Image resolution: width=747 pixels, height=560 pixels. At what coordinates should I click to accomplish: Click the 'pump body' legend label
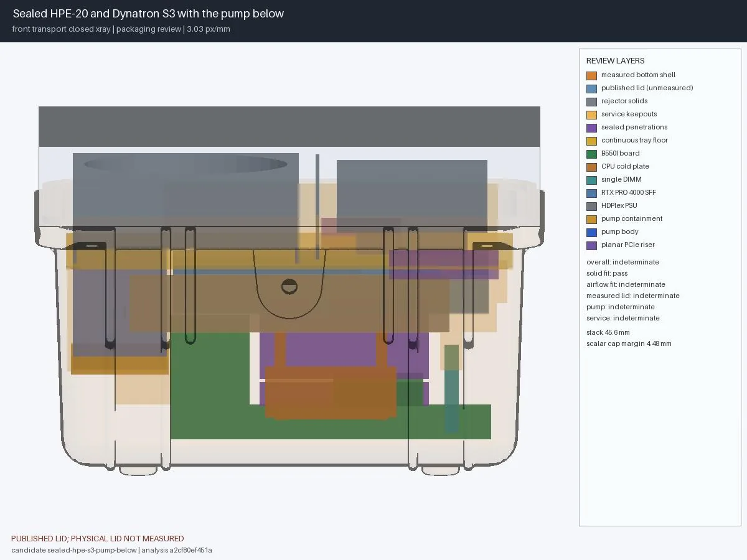tap(620, 231)
